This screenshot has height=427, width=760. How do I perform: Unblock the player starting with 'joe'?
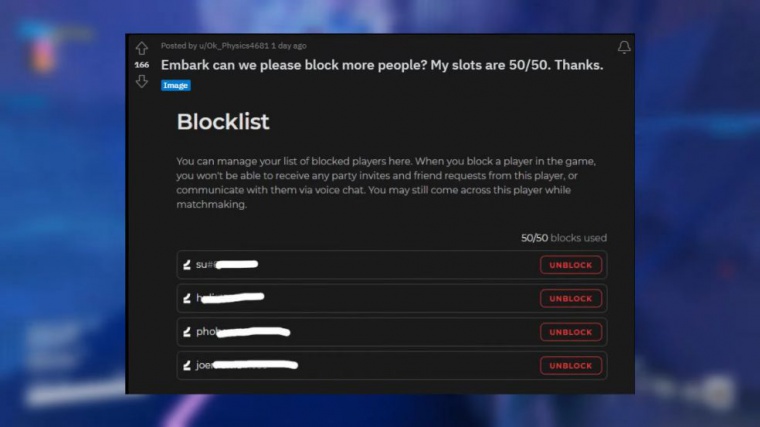coord(571,365)
